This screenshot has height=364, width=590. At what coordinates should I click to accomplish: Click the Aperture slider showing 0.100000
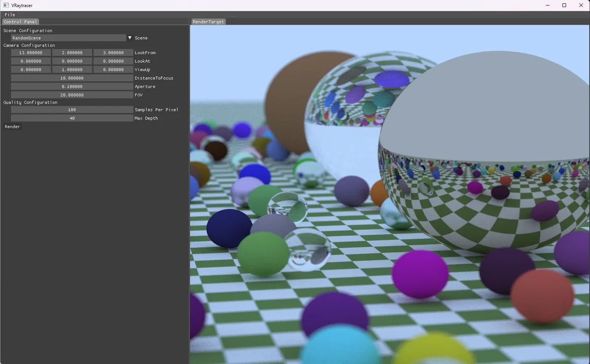(72, 86)
